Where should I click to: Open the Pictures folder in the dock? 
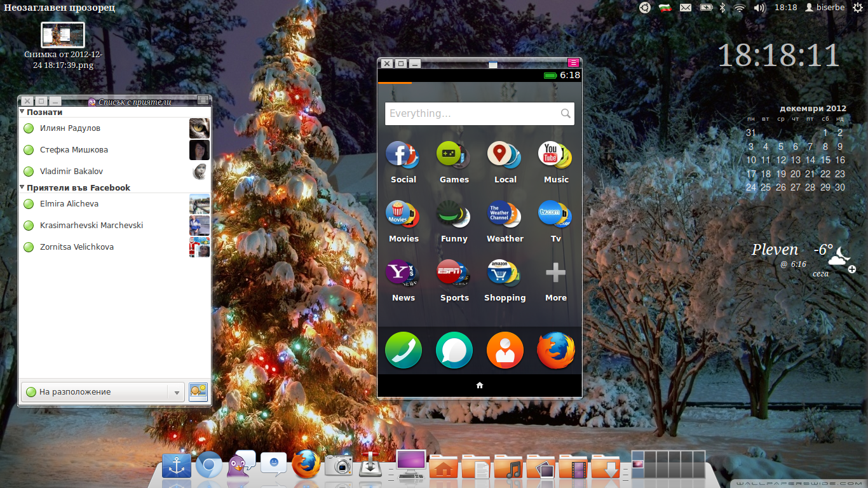pos(541,466)
